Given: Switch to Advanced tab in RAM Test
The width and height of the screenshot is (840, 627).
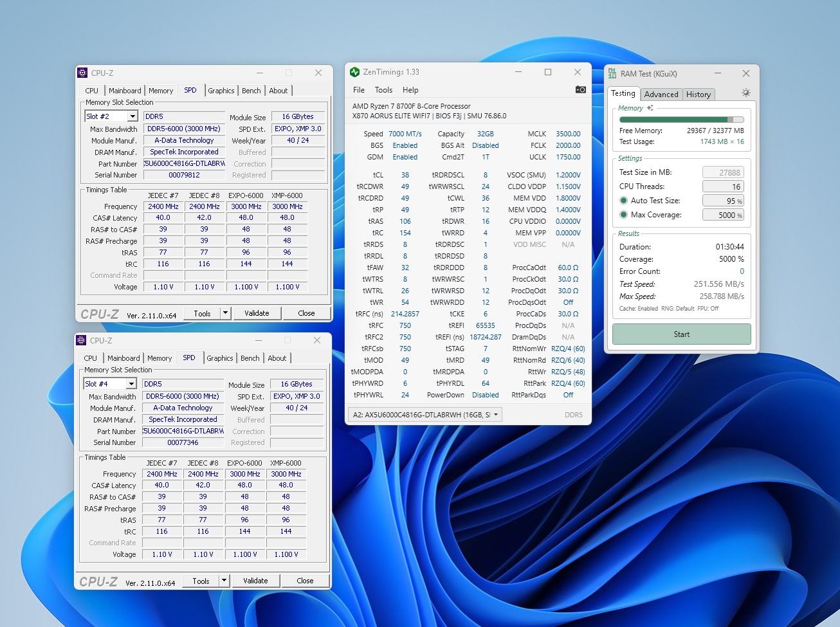Looking at the screenshot, I should (661, 94).
